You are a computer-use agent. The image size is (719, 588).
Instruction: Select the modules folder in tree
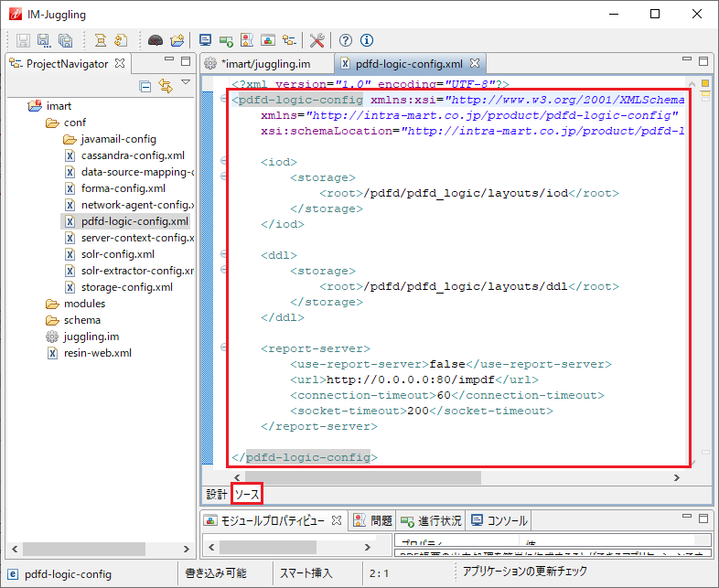pyautogui.click(x=84, y=304)
